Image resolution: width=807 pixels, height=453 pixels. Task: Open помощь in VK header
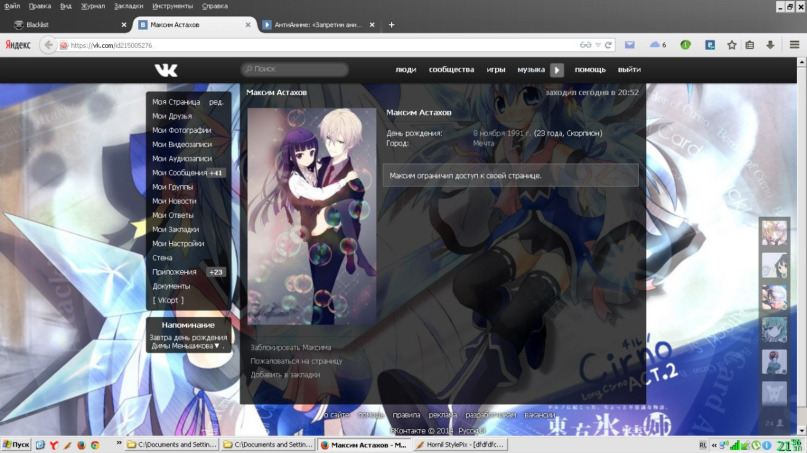pyautogui.click(x=590, y=69)
